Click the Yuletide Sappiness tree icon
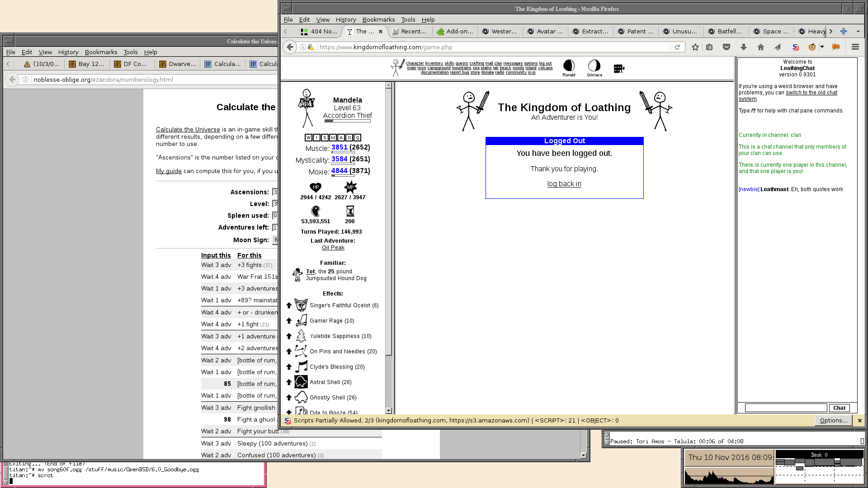Viewport: 868px width, 488px height. (301, 336)
